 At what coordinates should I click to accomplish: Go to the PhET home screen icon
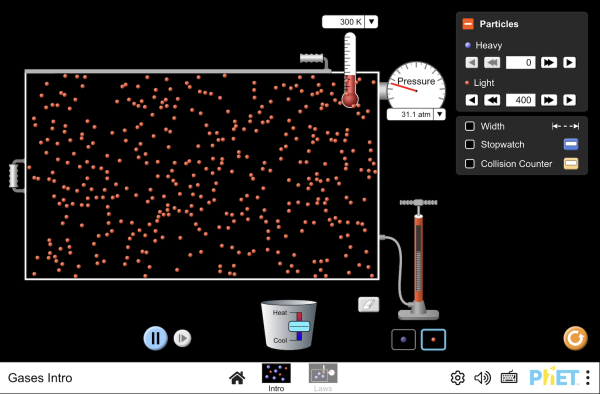pyautogui.click(x=237, y=378)
